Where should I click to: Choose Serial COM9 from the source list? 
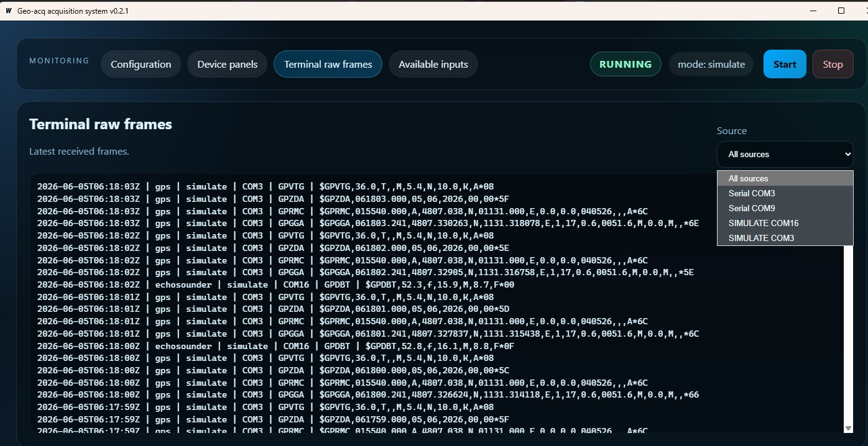coord(785,208)
